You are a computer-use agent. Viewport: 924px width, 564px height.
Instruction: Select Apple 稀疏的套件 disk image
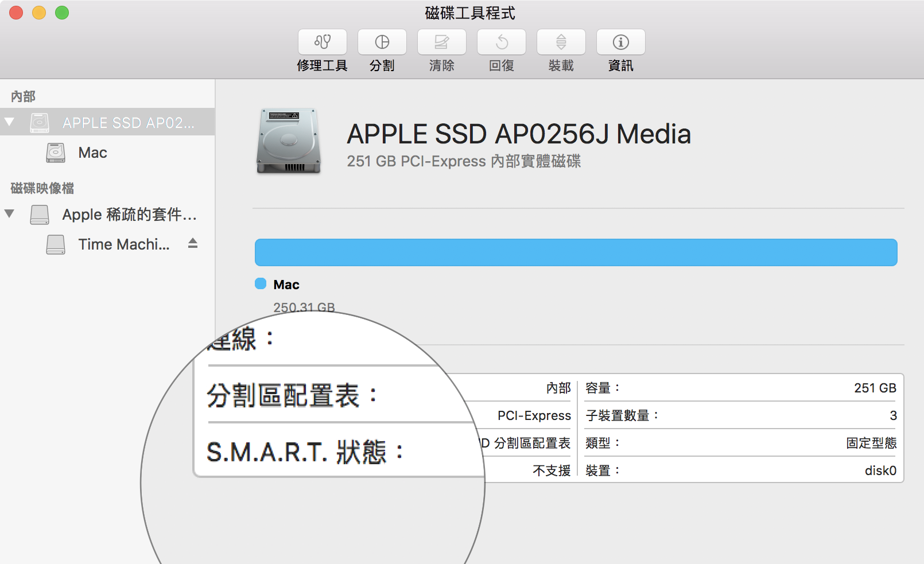coord(129,215)
